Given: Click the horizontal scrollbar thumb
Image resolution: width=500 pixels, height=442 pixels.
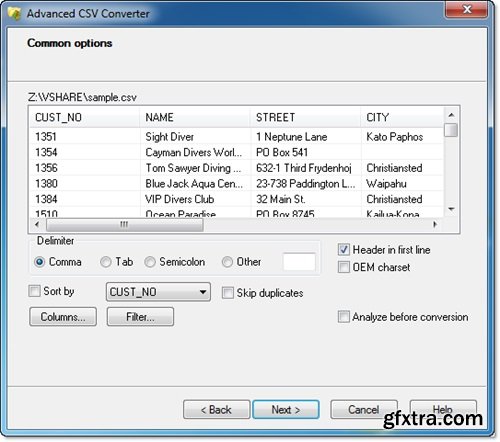Looking at the screenshot, I should pyautogui.click(x=125, y=225).
